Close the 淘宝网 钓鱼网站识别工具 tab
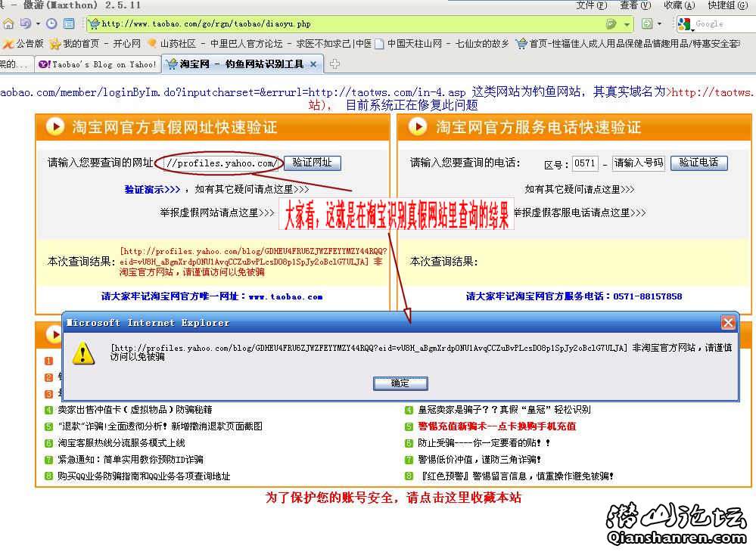 point(313,64)
